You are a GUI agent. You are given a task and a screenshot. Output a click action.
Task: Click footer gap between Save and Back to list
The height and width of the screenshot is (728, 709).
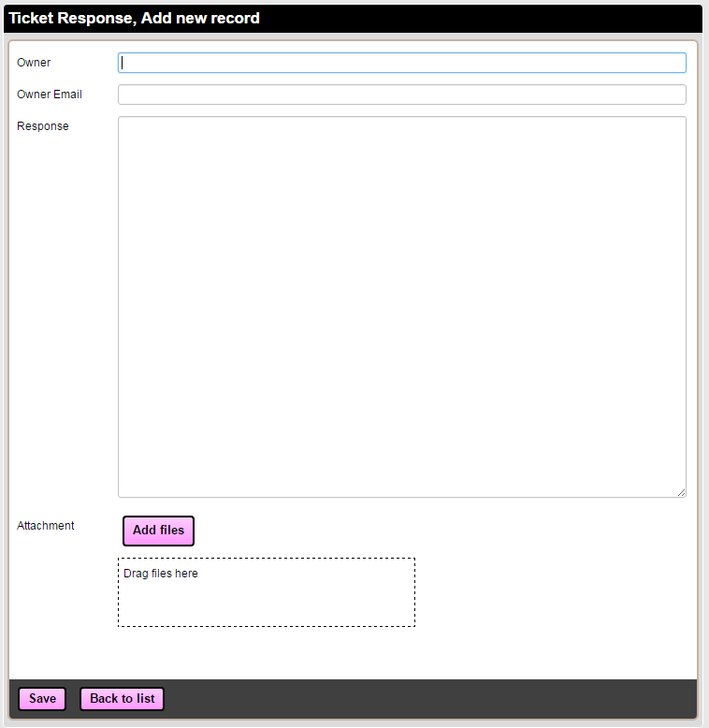[73, 699]
